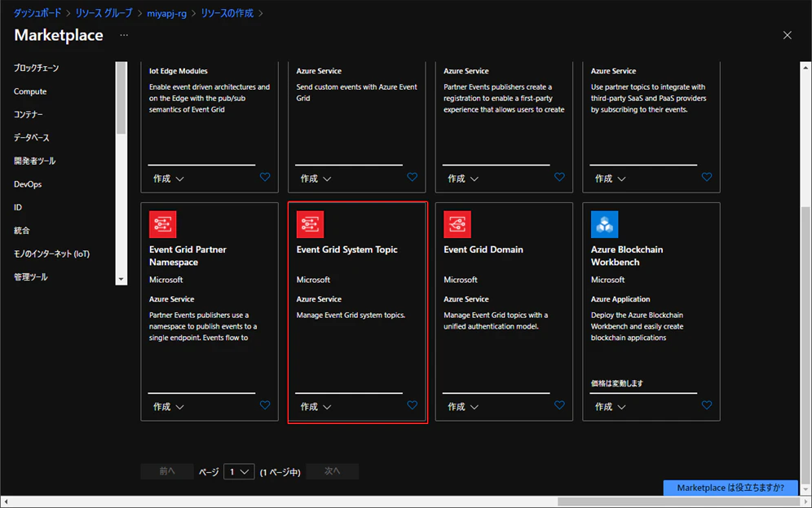812x508 pixels.
Task: Favorite Event Grid Partner Namespace heart
Action: pyautogui.click(x=265, y=405)
